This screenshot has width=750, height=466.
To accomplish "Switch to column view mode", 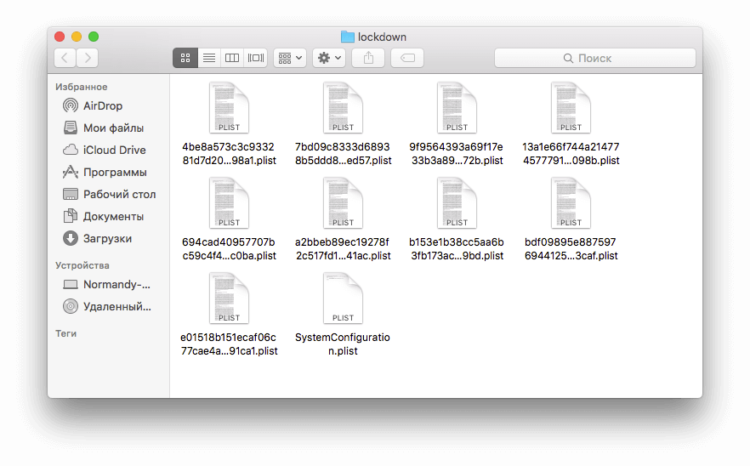I will (232, 58).
